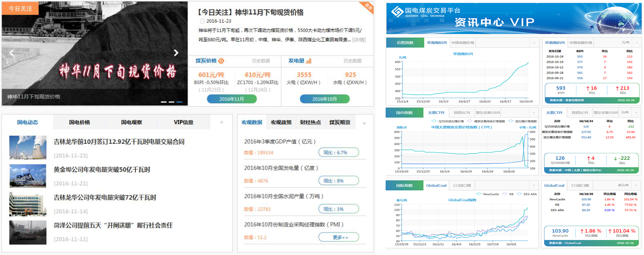
Task: Click the 资讯中心 VIP banner
Action: pyautogui.click(x=514, y=18)
